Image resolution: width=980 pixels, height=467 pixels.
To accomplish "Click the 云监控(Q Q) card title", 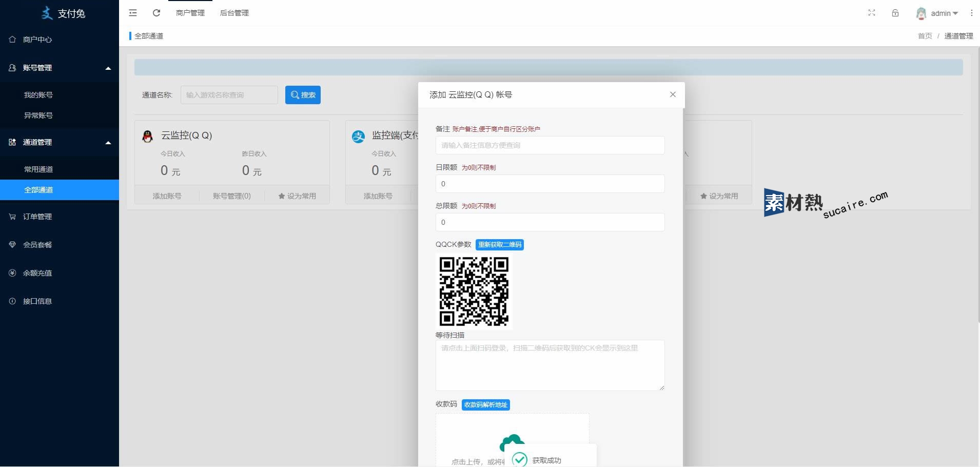I will click(186, 135).
